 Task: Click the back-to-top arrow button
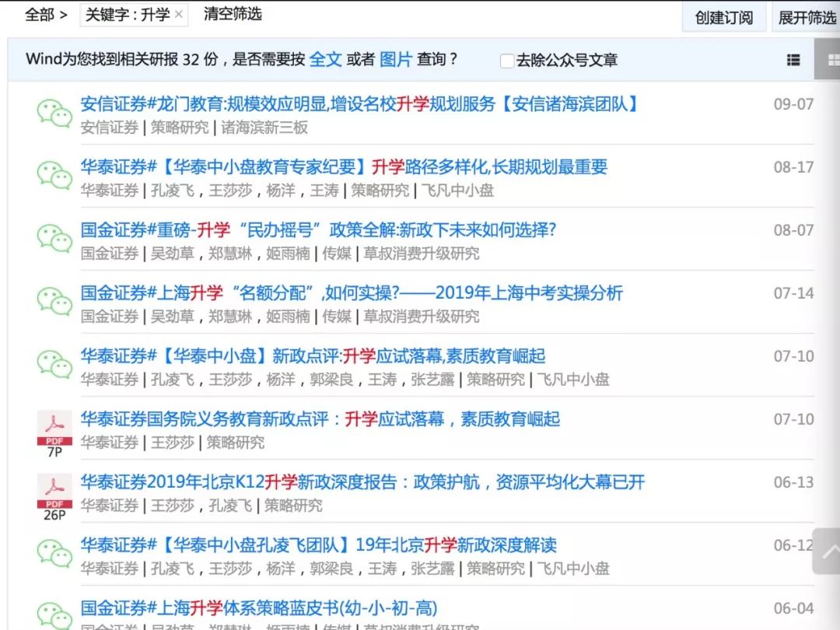827,551
